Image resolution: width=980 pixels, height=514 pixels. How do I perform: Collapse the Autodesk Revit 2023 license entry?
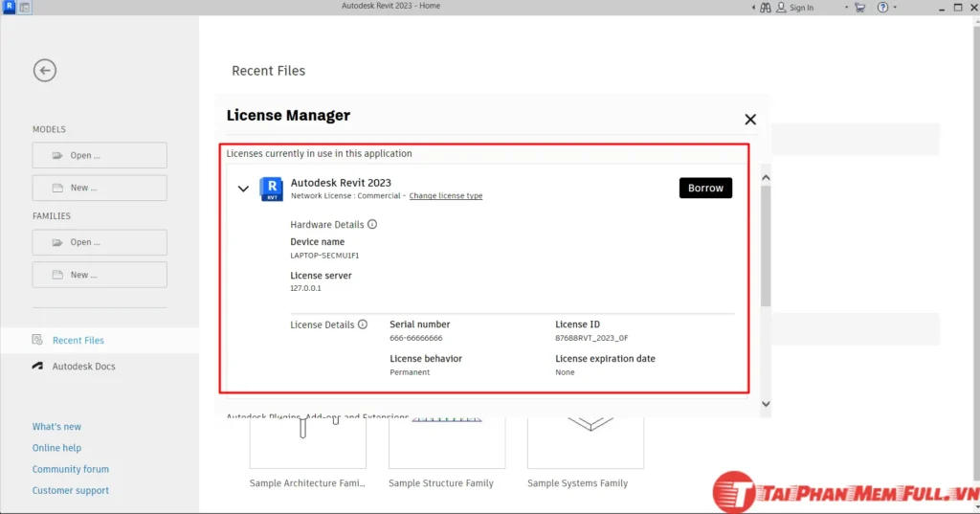coord(243,189)
